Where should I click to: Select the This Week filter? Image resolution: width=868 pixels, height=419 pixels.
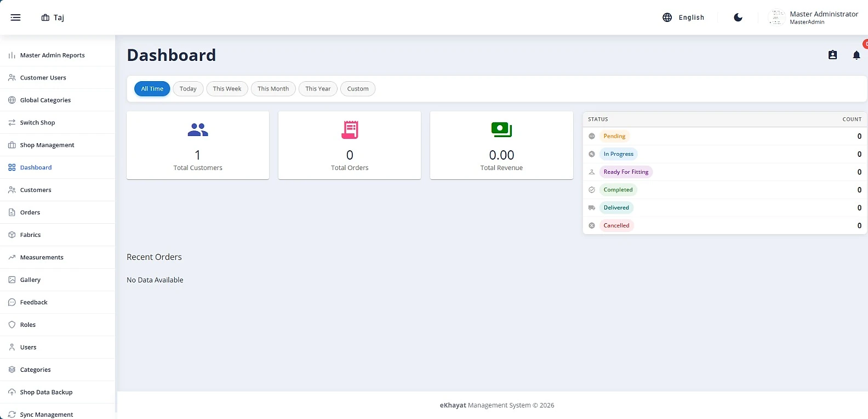[x=227, y=89]
